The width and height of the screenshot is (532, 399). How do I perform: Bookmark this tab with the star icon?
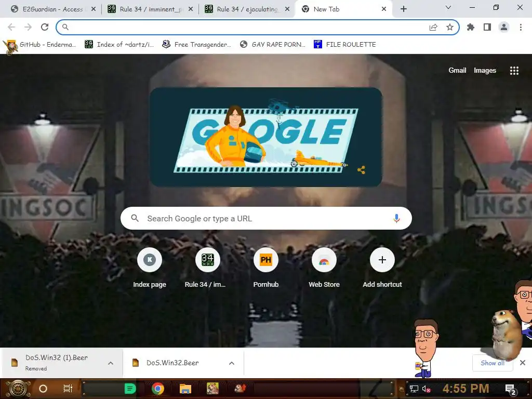pos(450,27)
